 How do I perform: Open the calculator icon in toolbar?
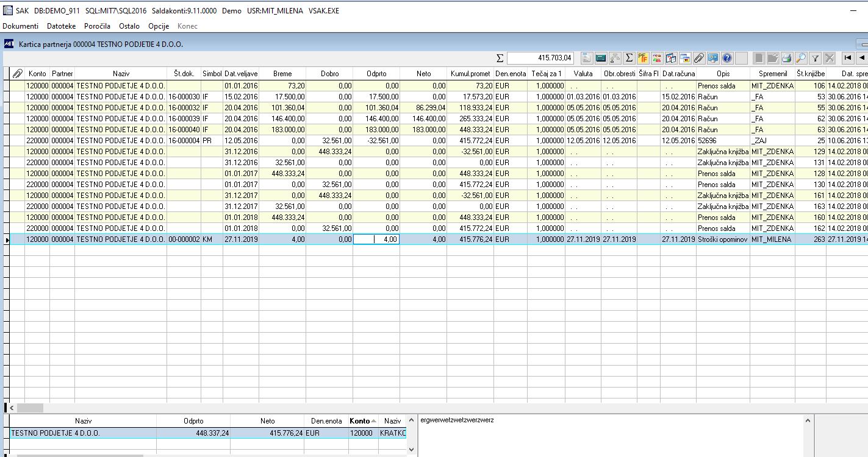click(x=601, y=58)
